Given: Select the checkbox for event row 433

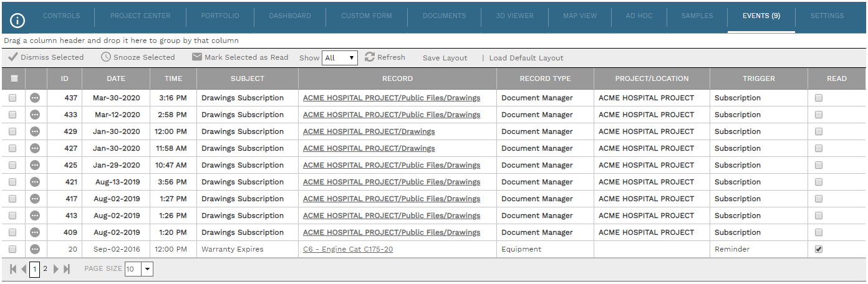Looking at the screenshot, I should pyautogui.click(x=12, y=115).
